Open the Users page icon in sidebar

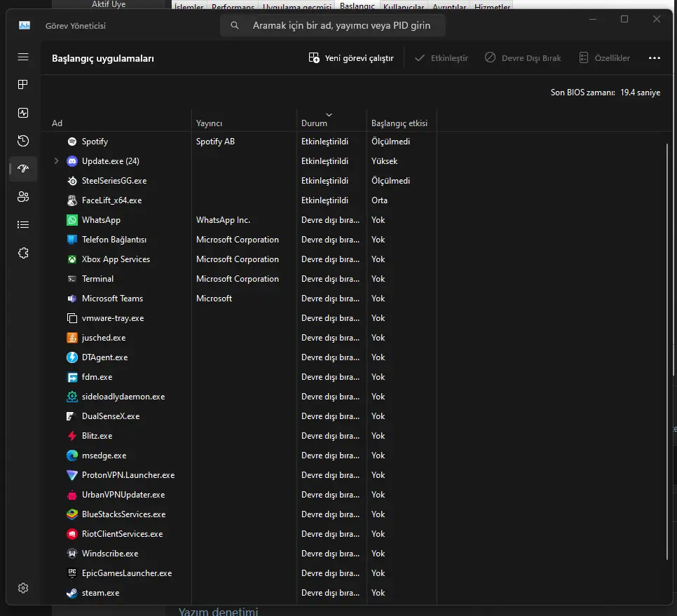(23, 197)
